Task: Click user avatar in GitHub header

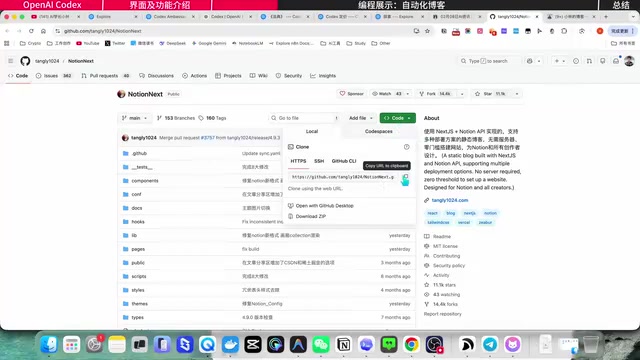Action: click(x=629, y=61)
